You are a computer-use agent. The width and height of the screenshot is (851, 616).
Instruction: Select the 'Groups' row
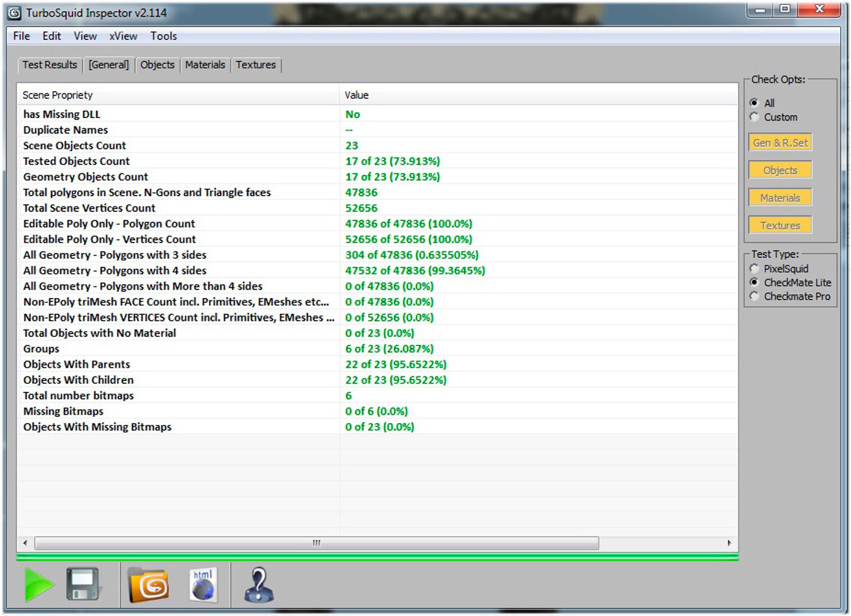click(x=377, y=348)
